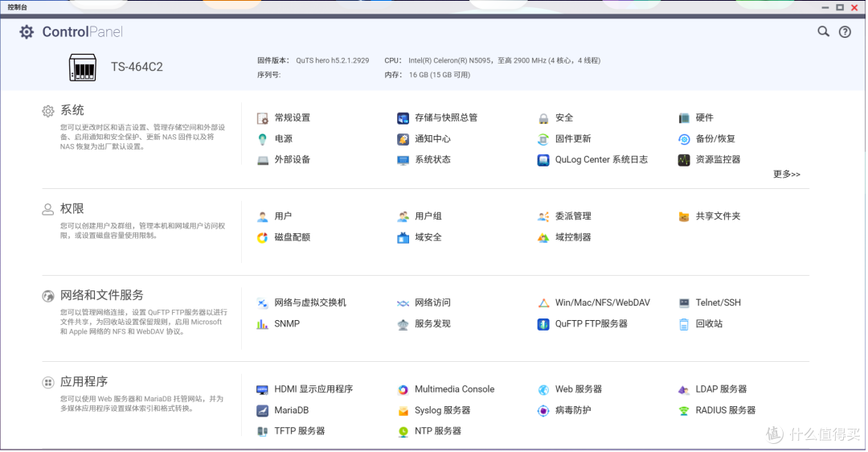Open 系统状态 system status icon

pyautogui.click(x=403, y=160)
